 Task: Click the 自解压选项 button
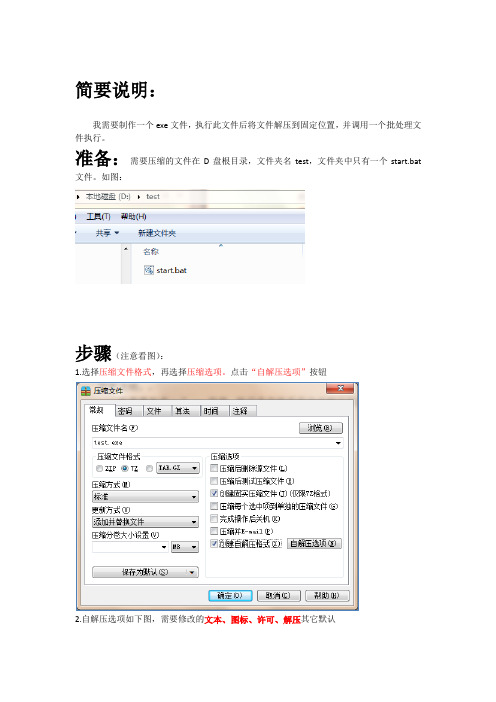tap(314, 544)
